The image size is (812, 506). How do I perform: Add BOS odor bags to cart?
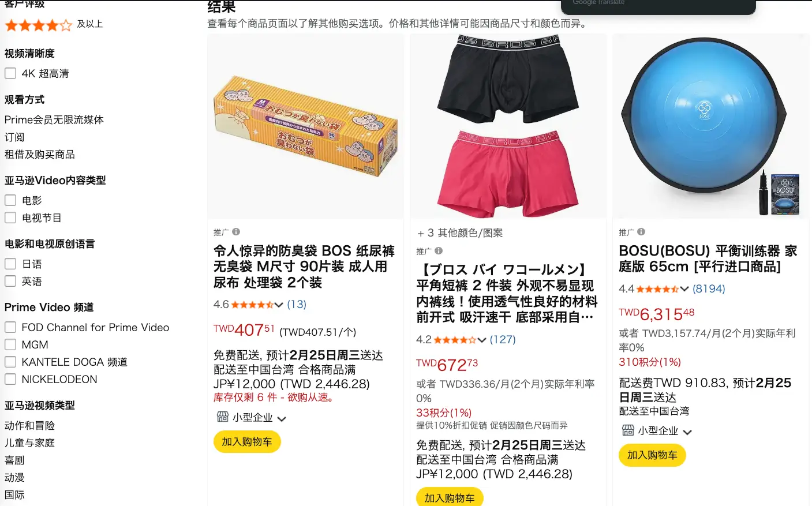point(247,441)
